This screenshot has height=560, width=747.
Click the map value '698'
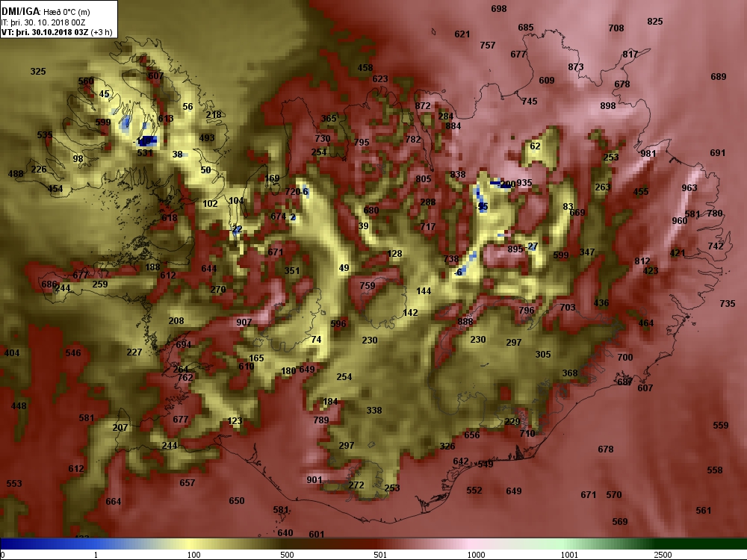(x=499, y=8)
